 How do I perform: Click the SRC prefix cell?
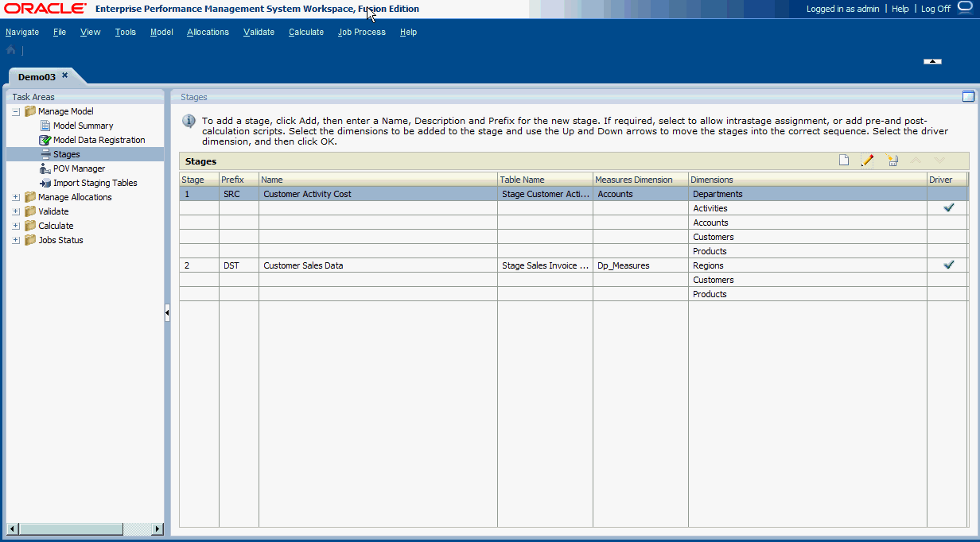point(239,194)
